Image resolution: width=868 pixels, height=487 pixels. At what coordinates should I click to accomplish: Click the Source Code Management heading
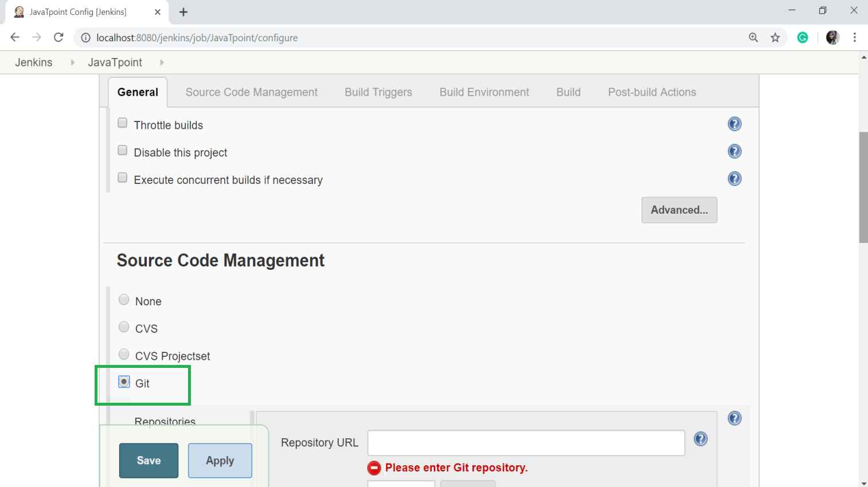point(221,261)
